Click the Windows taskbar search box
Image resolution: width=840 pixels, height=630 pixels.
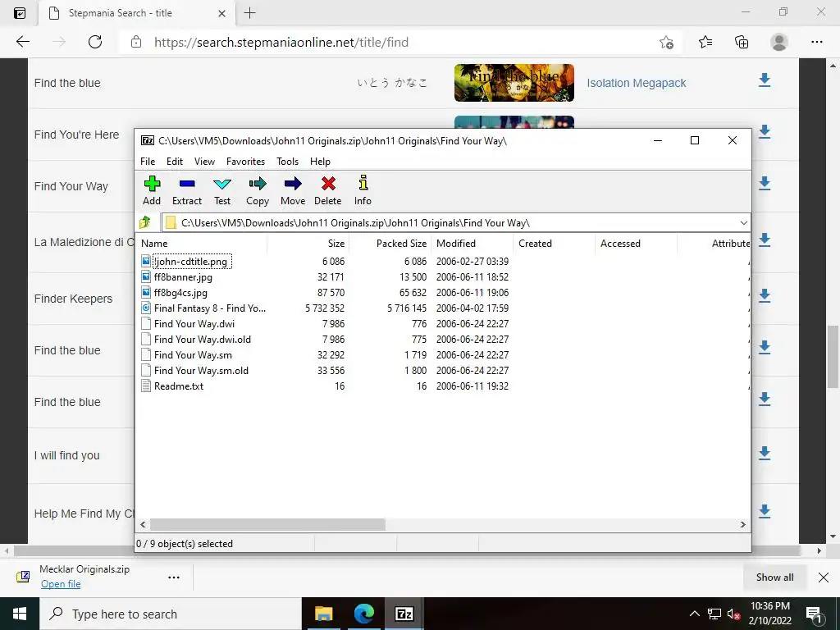click(x=171, y=614)
